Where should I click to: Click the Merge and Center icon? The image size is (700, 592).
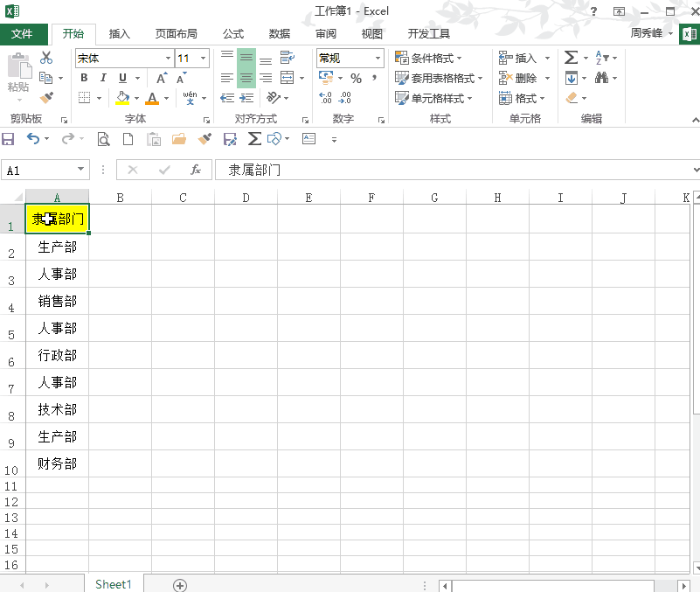(x=287, y=78)
